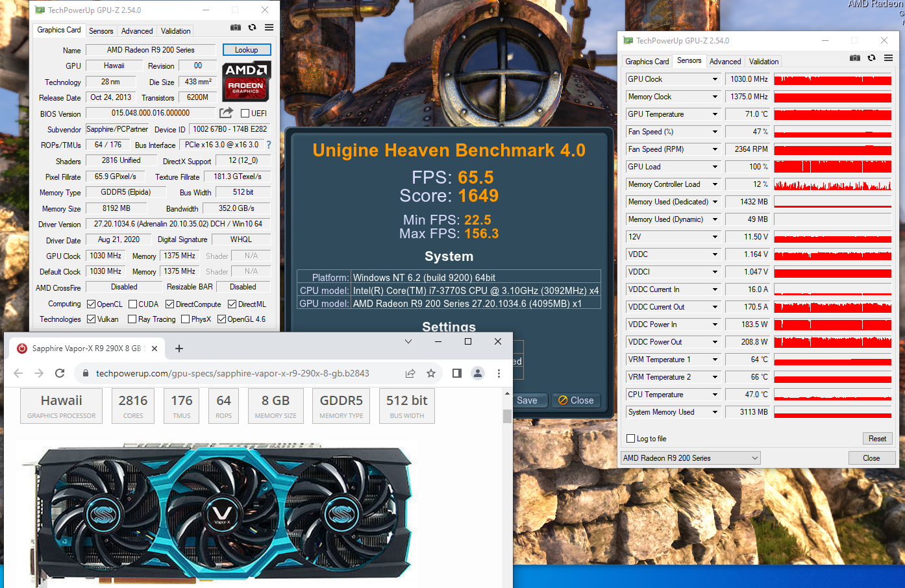Open hamburger menu in GPU-Z Graphics Card window

coord(269,27)
